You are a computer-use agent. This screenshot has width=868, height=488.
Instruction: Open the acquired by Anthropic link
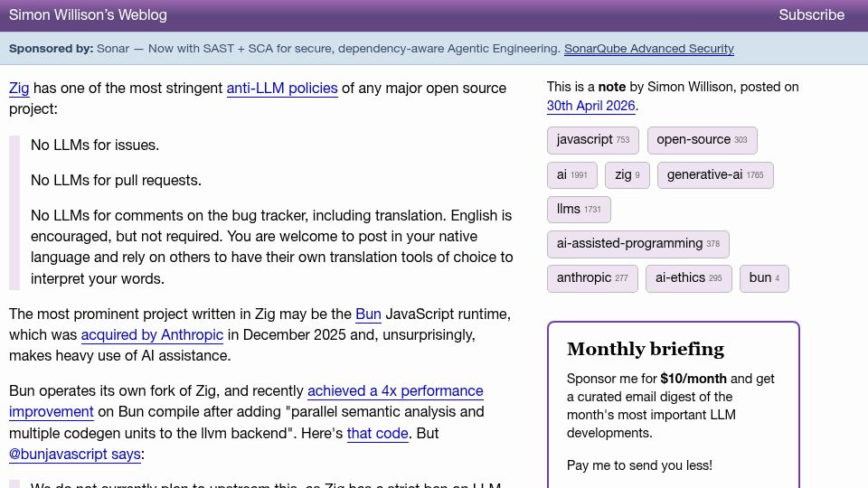[152, 334]
